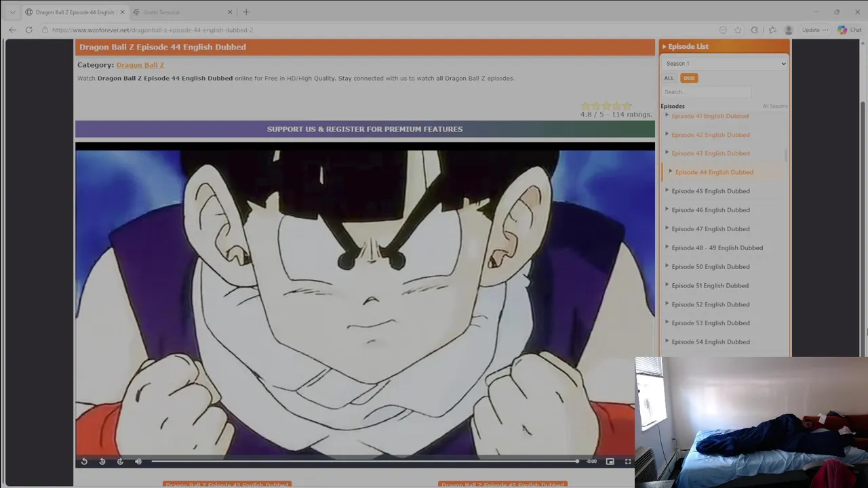Open Episode 48 - 49 English Dubbed
The width and height of the screenshot is (868, 488).
coord(717,248)
